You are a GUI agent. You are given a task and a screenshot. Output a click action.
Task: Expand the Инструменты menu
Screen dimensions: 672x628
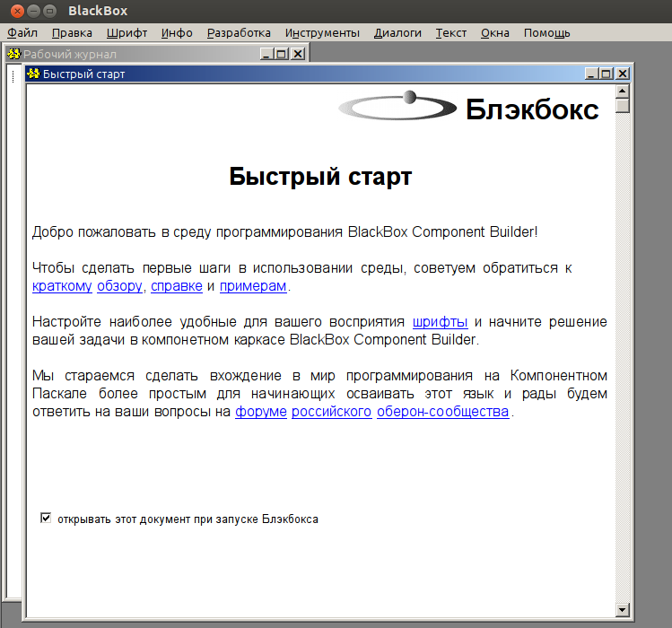pyautogui.click(x=322, y=33)
